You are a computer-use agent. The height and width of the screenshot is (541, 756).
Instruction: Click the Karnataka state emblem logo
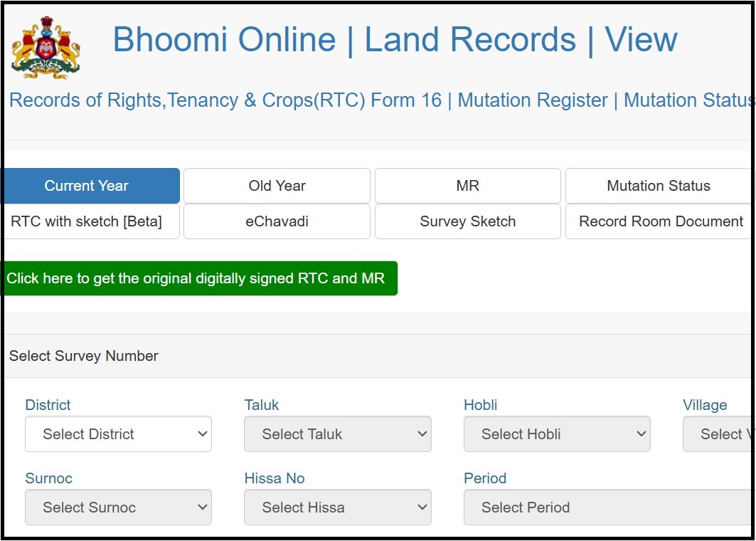click(46, 46)
